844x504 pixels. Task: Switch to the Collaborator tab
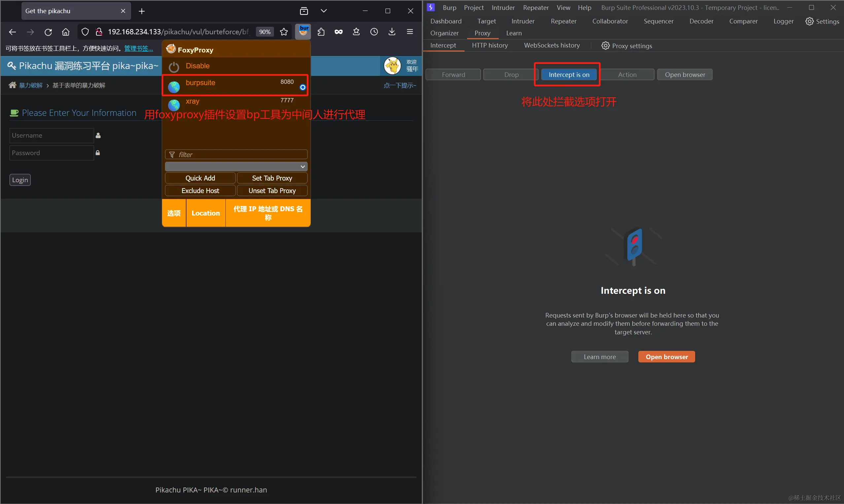click(x=610, y=21)
